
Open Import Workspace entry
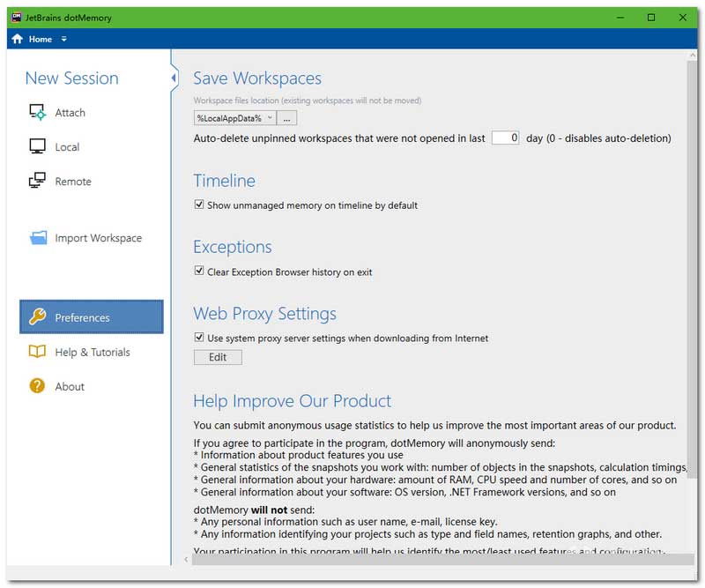98,238
